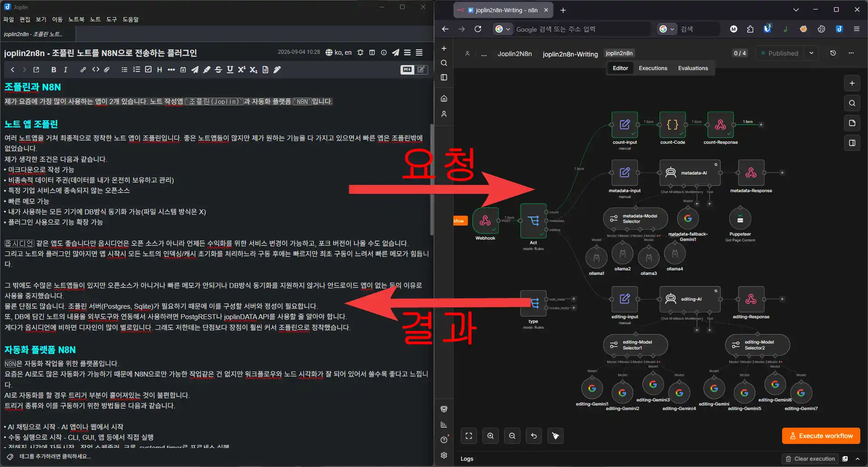Set alarm with bell icon in Joplin
The image size is (868, 467).
(360, 52)
